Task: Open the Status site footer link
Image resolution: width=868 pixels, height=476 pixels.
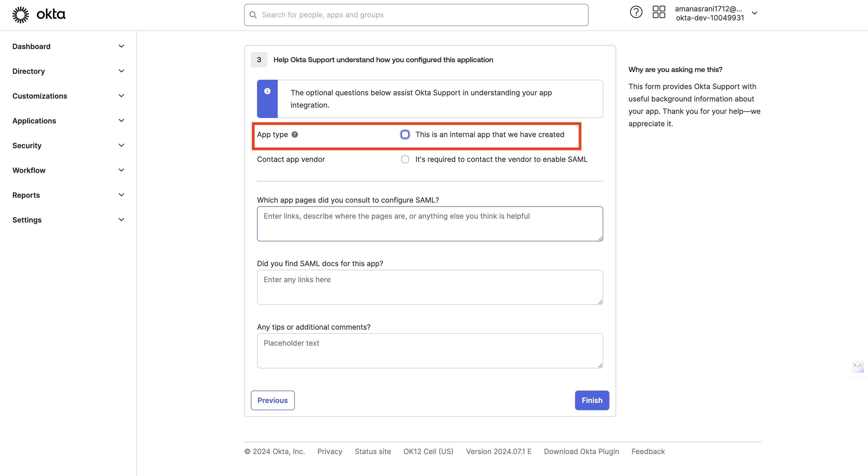Action: [x=373, y=451]
